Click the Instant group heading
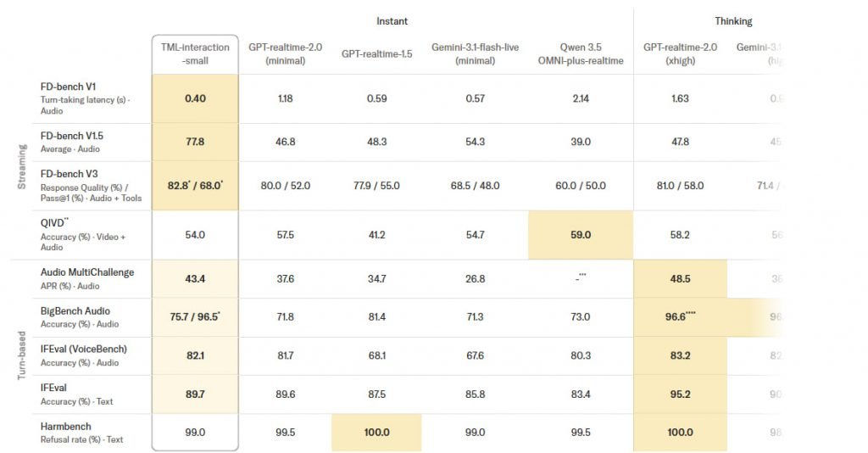This screenshot has height=453, width=868. click(392, 21)
